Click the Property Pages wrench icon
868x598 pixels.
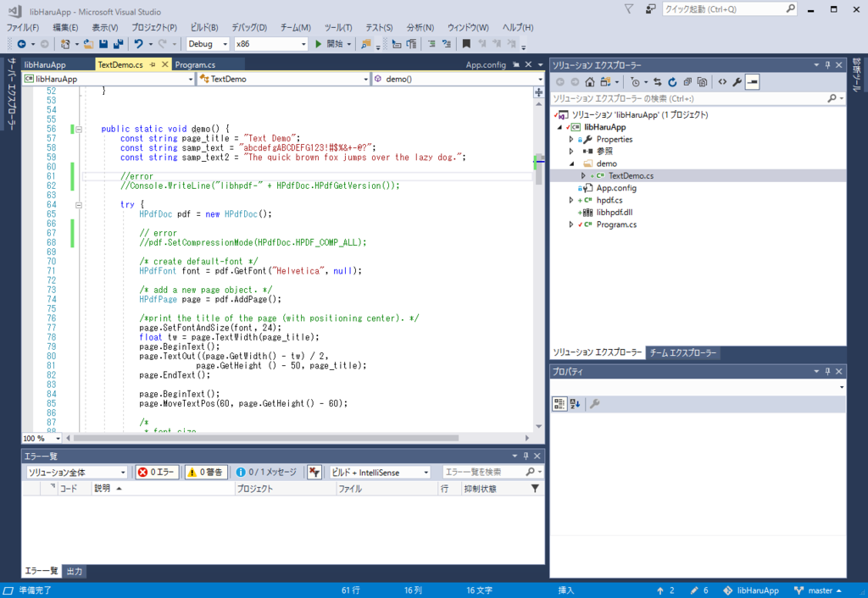coord(595,404)
